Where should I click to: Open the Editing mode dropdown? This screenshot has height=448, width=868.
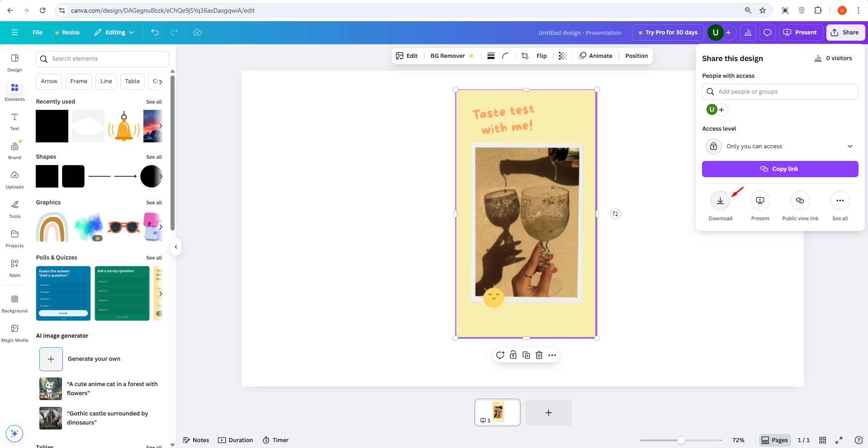point(114,32)
